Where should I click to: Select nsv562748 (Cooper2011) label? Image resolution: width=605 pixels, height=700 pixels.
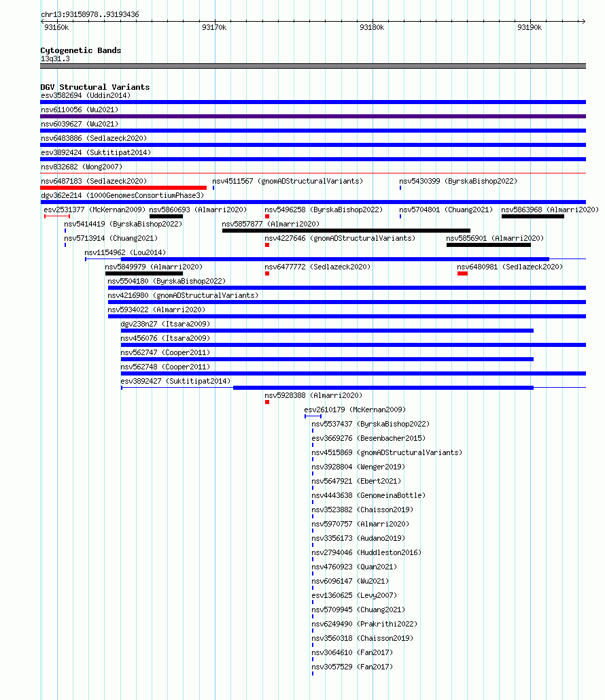165,367
